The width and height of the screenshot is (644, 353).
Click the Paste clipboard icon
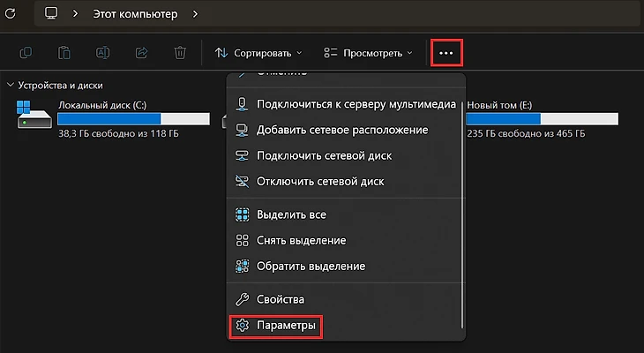tap(64, 53)
